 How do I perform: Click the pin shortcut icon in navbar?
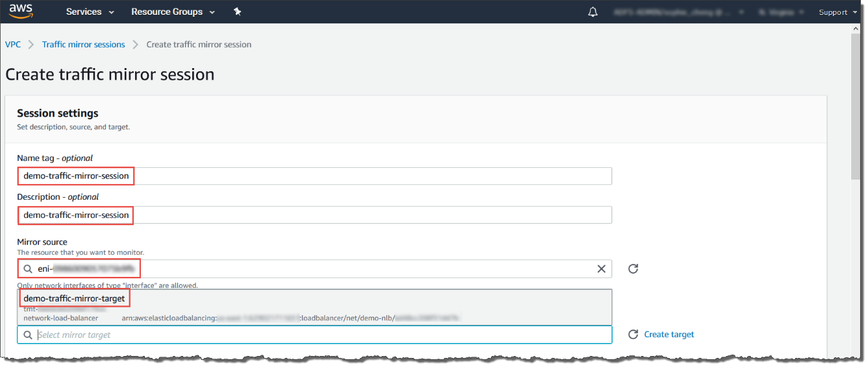(238, 12)
